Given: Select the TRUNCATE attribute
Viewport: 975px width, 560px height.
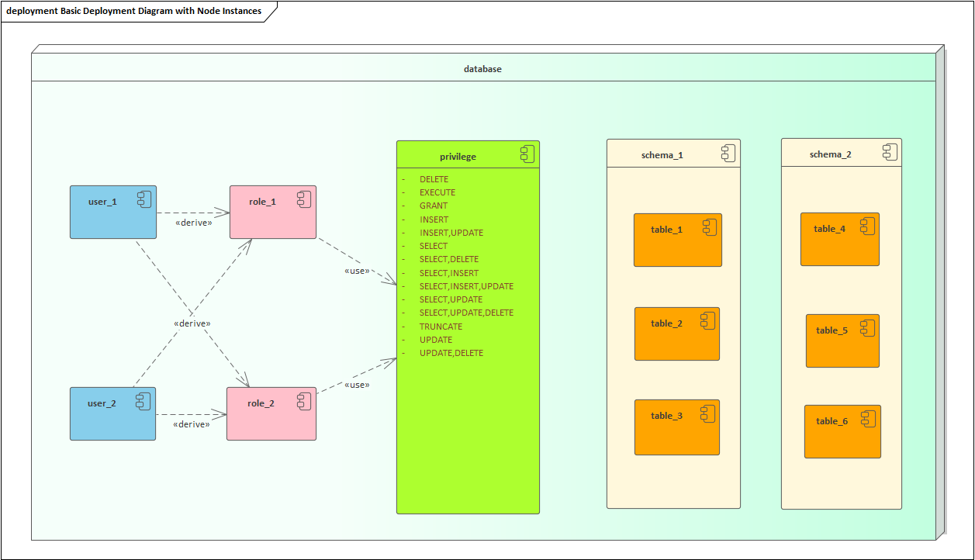Looking at the screenshot, I should pos(441,327).
